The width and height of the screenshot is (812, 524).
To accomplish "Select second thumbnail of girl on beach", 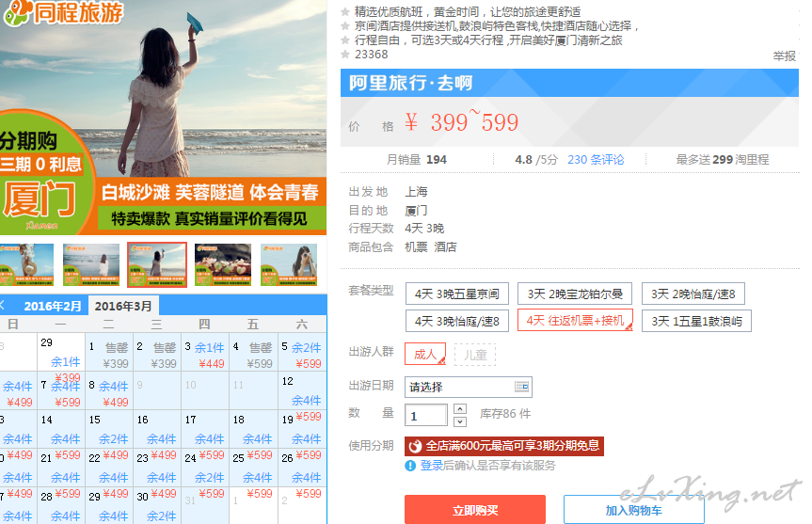I will click(90, 264).
